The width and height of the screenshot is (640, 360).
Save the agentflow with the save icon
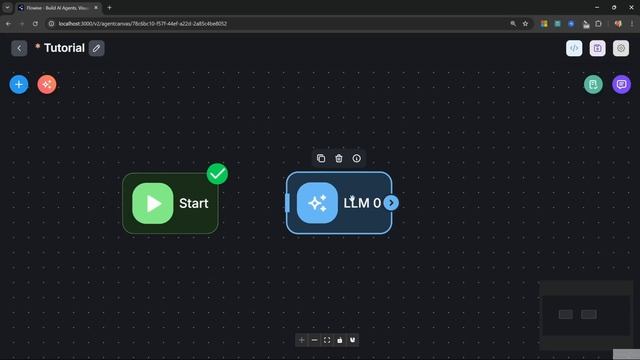[x=597, y=48]
